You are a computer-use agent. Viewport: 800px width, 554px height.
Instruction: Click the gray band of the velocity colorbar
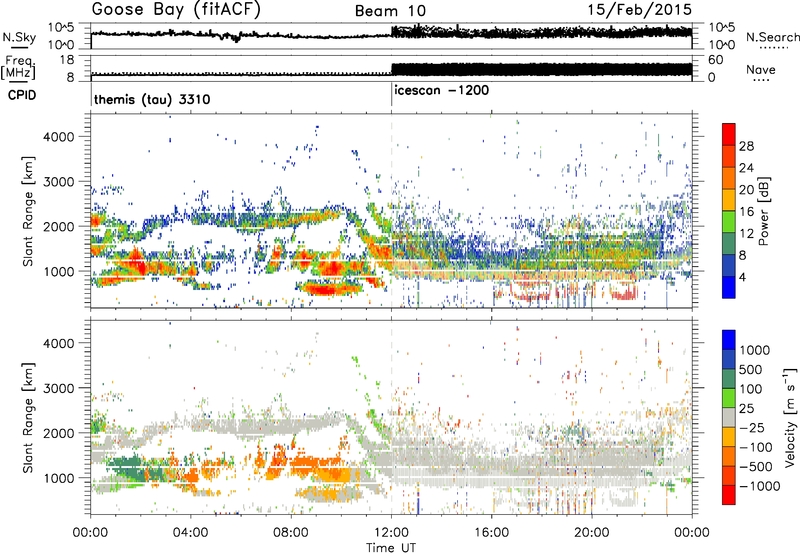point(729,417)
